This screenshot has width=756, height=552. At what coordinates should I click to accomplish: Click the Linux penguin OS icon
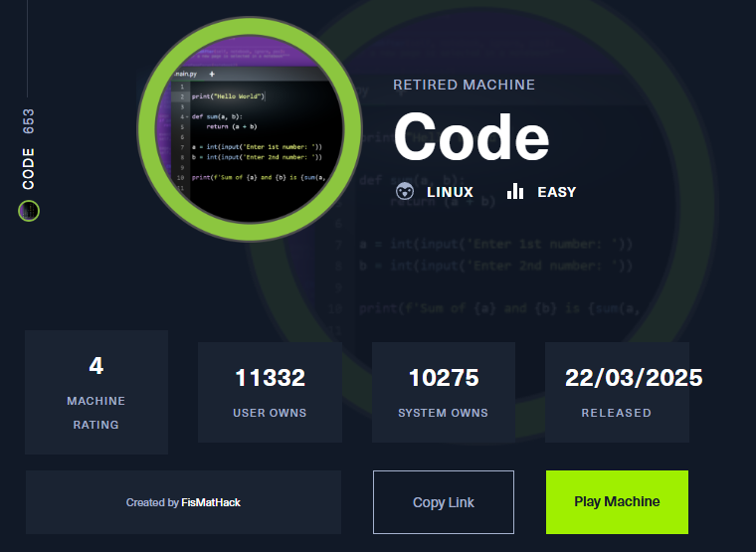[x=405, y=192]
